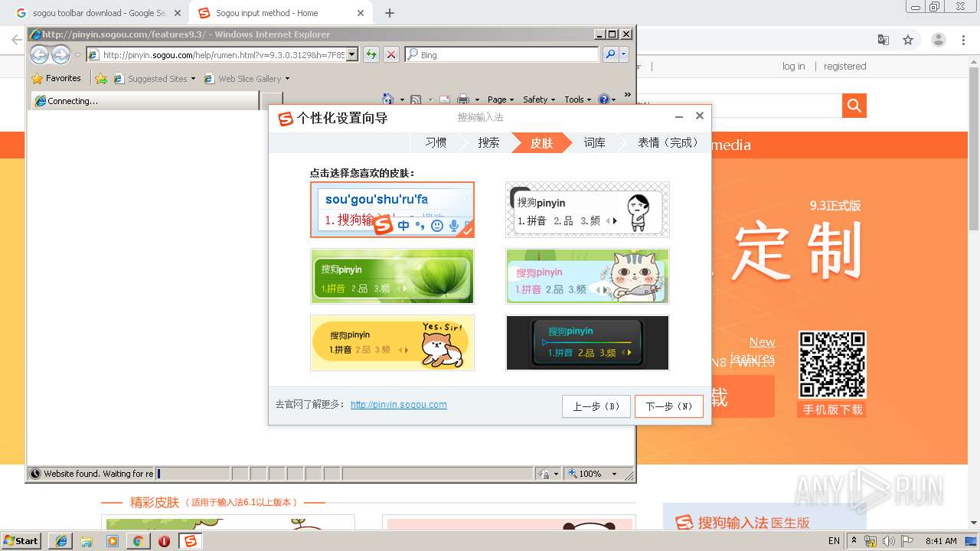This screenshot has height=551, width=980.
Task: Close the Sogou wizard dialog
Action: [699, 116]
